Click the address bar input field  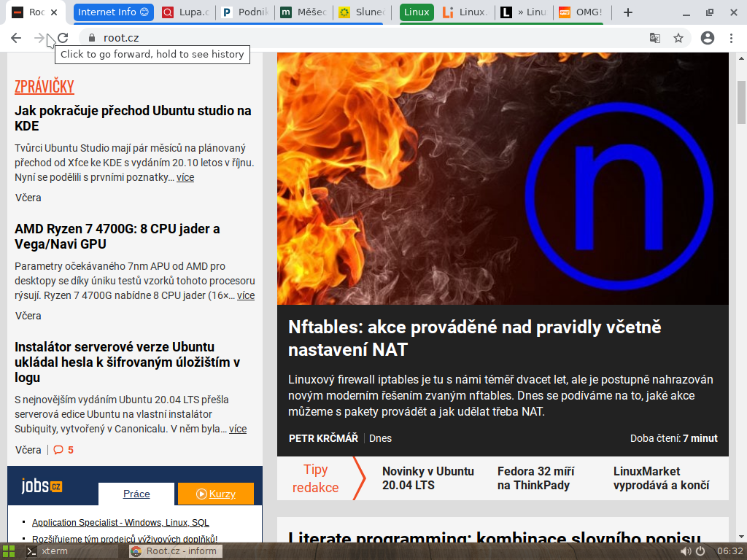(x=292, y=37)
